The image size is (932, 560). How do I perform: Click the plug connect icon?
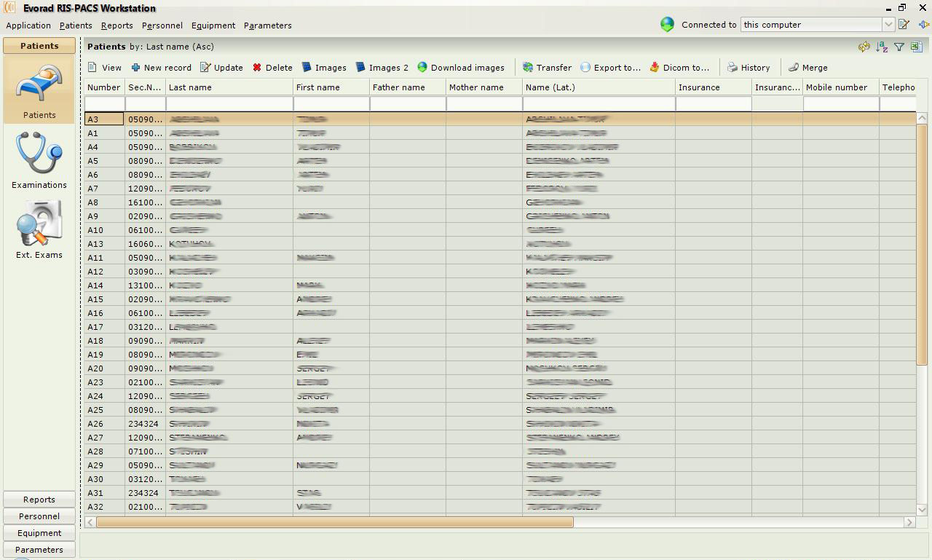tap(923, 25)
